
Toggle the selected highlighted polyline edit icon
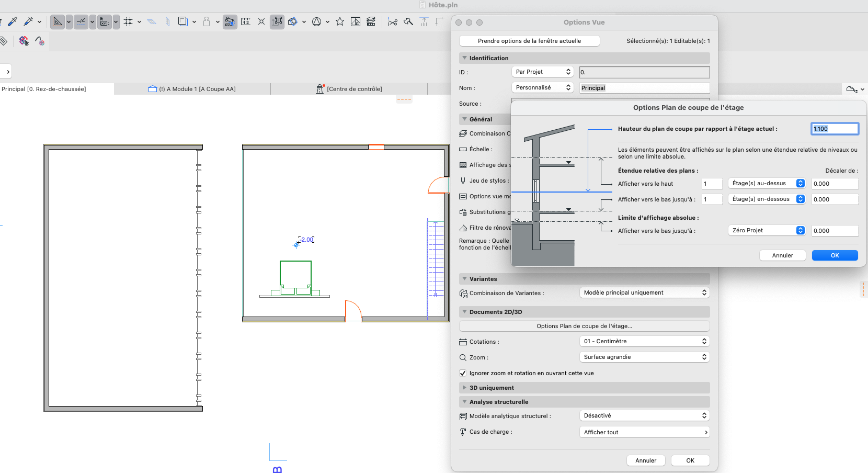(x=230, y=21)
